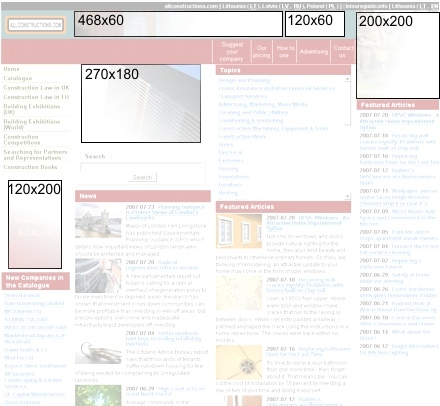Open the Our pricing menu item

(262, 52)
